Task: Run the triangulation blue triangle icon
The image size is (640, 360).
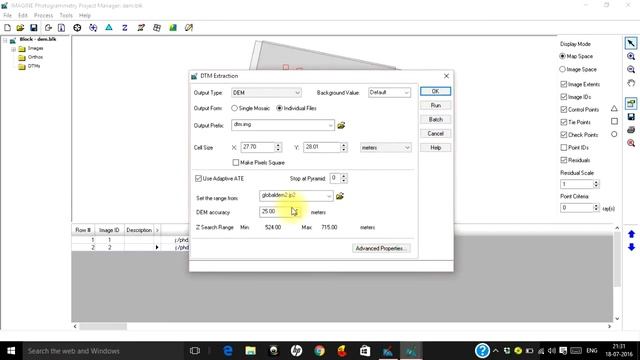Action: pyautogui.click(x=109, y=28)
